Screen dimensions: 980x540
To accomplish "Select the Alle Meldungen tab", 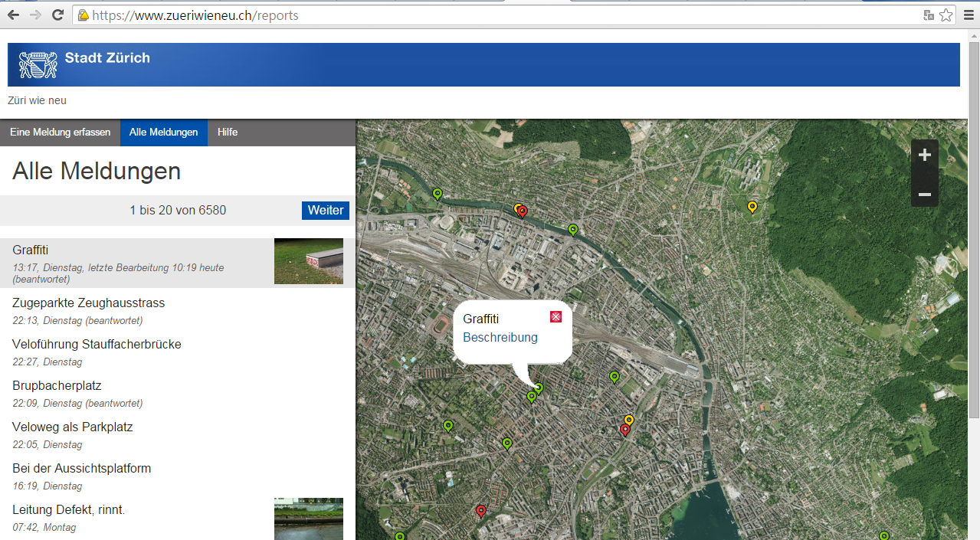I will tap(163, 133).
